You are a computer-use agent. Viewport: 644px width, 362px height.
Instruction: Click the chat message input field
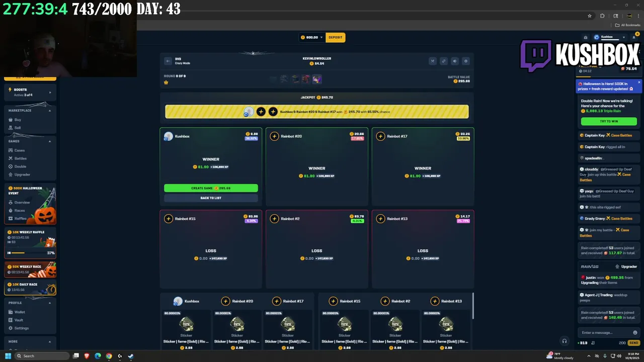605,332
